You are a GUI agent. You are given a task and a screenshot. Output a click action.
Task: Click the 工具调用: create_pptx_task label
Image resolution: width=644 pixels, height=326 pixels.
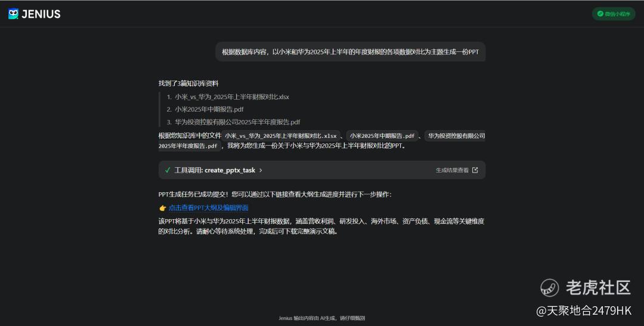coord(215,170)
